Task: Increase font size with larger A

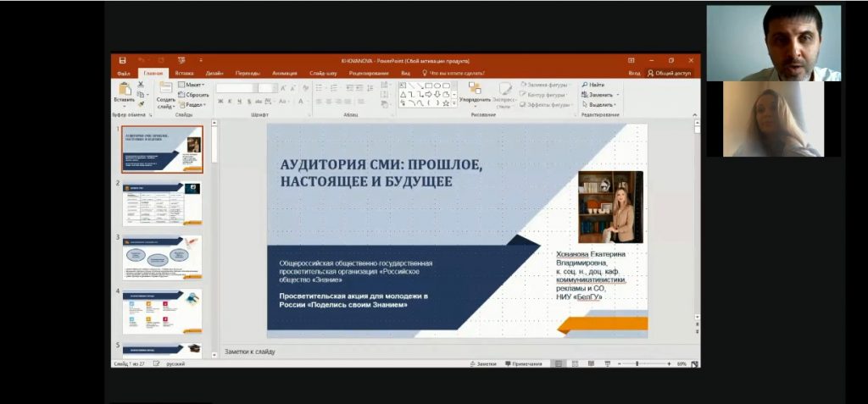Action: click(283, 88)
